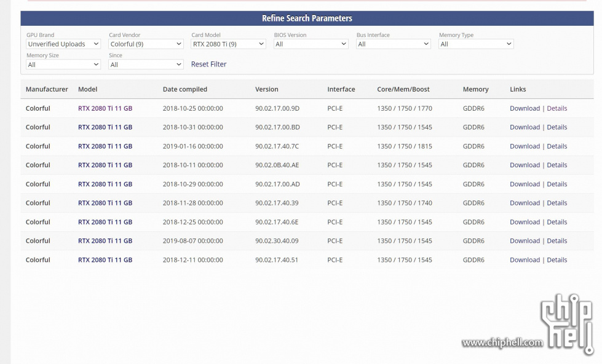
Task: Open RTX 2080 Ti model compiled 2018-10-29
Action: pyautogui.click(x=105, y=184)
